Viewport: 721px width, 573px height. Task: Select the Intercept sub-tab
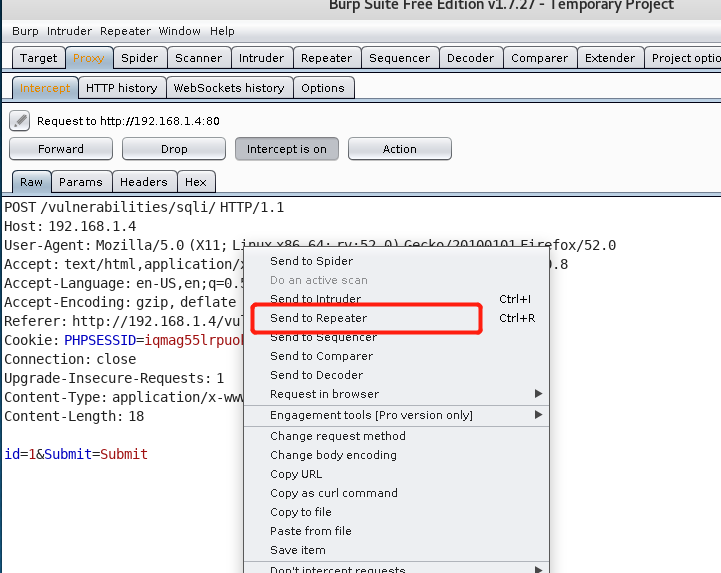tap(45, 88)
